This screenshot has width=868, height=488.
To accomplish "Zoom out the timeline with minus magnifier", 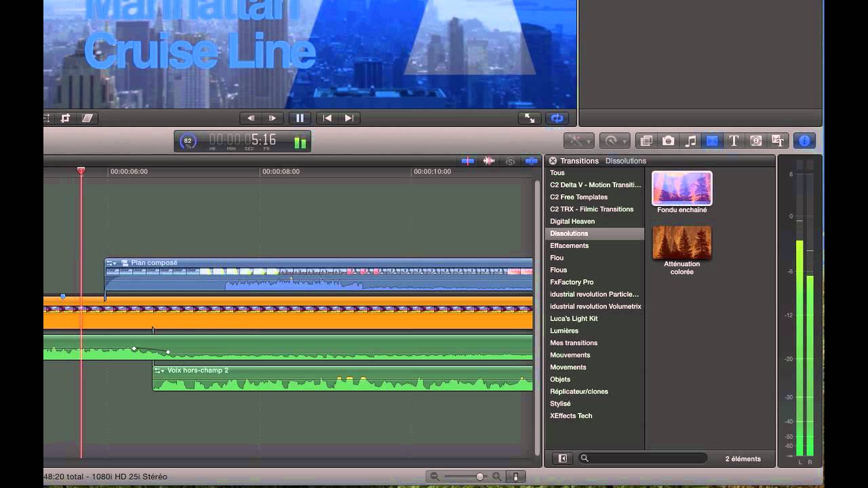I will [x=435, y=477].
